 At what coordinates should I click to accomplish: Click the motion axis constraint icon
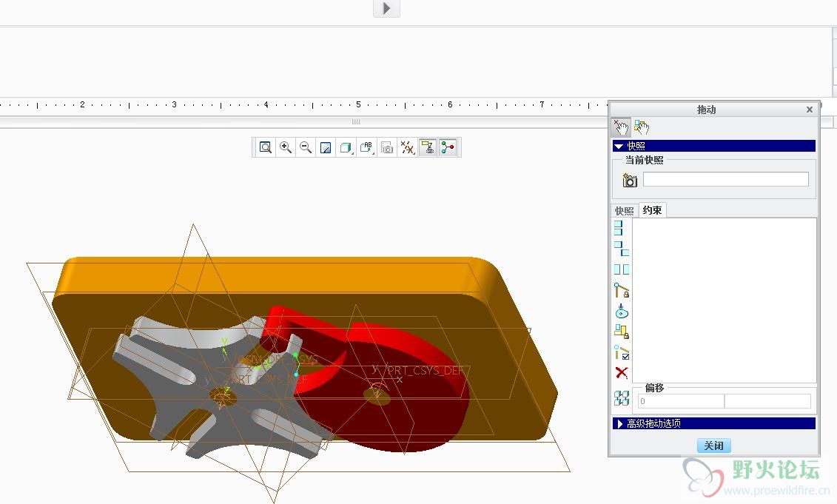tap(621, 290)
